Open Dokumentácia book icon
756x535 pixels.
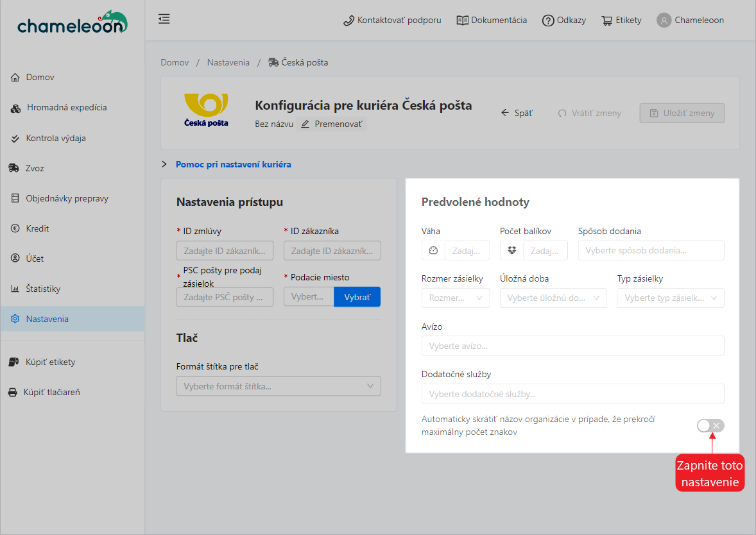(x=462, y=21)
